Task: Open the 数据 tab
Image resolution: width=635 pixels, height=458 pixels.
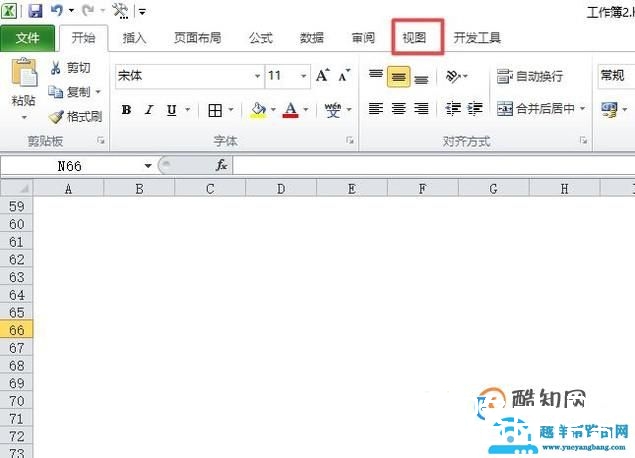Action: [312, 38]
